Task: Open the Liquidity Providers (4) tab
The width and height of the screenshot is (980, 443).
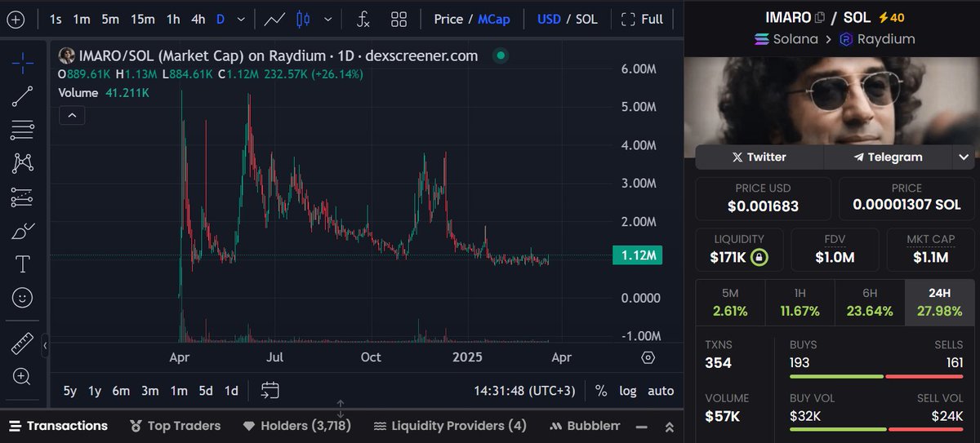Action: pyautogui.click(x=450, y=426)
